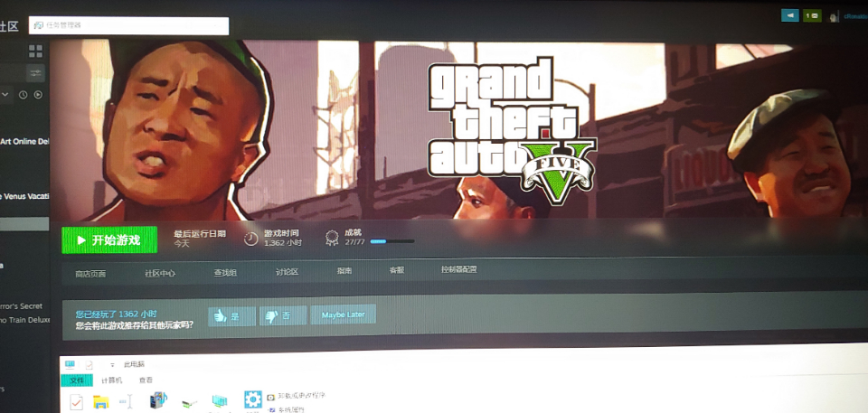The height and width of the screenshot is (413, 868).
Task: Click the Properties checkmark icon in Explorer ribbon
Action: coord(76,402)
